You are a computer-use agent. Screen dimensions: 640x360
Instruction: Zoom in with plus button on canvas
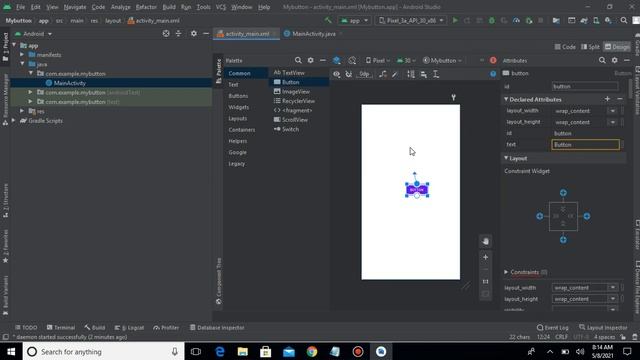point(485,257)
